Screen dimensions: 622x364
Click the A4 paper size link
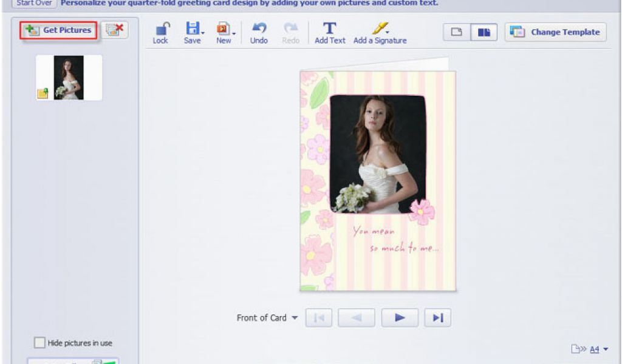pyautogui.click(x=594, y=349)
